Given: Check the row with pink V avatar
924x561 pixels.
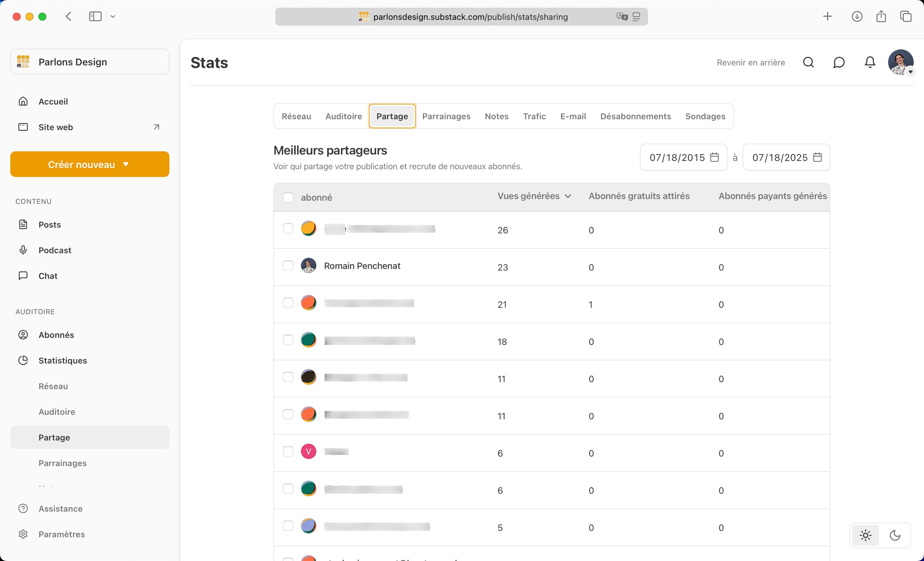Looking at the screenshot, I should click(x=287, y=451).
